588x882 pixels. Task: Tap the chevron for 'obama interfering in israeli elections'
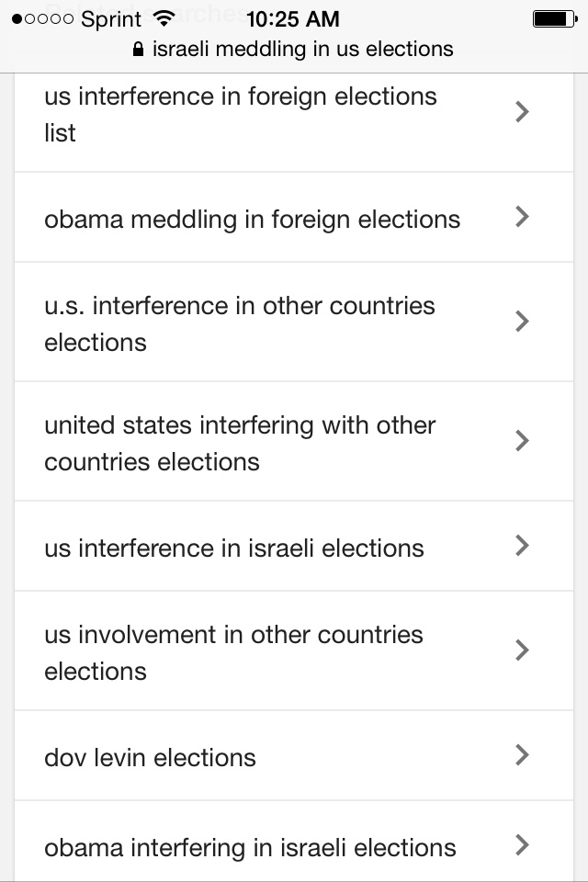coord(522,845)
